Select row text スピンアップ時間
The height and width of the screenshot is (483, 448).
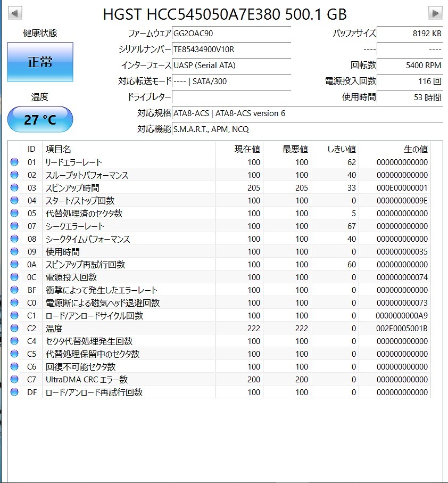click(72, 188)
